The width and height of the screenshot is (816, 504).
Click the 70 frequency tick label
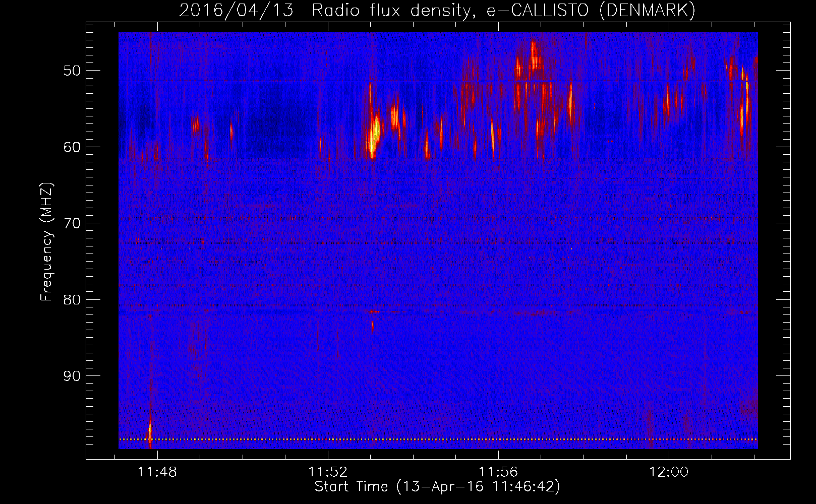pyautogui.click(x=72, y=223)
